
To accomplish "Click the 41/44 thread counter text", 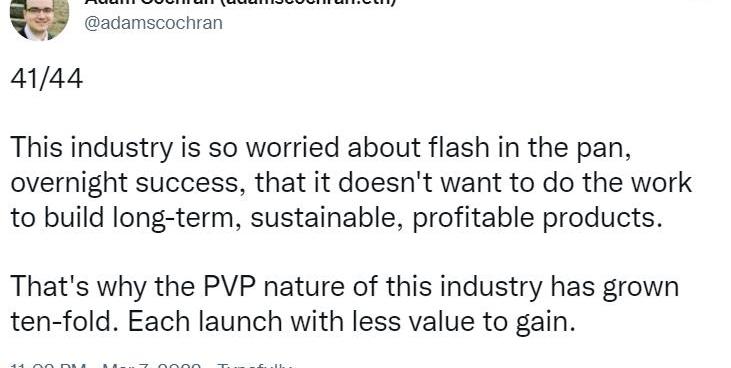I will [x=47, y=79].
